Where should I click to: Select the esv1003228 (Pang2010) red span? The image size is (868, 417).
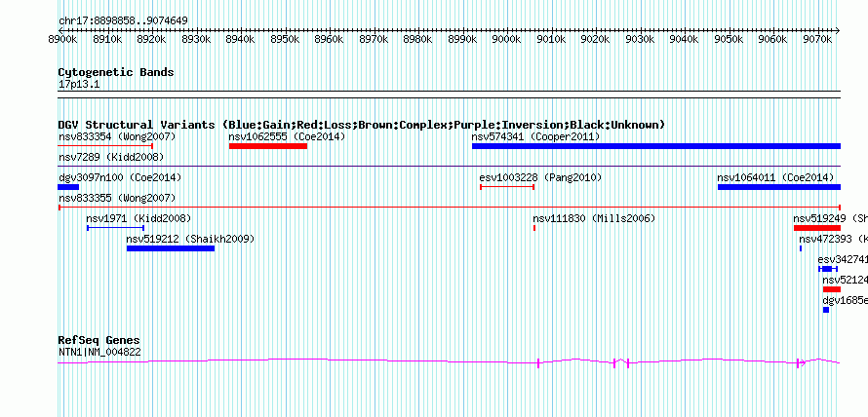507,187
